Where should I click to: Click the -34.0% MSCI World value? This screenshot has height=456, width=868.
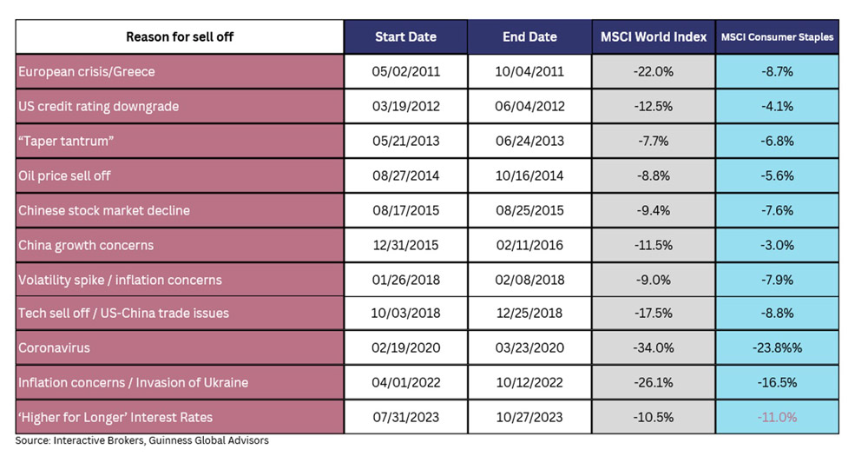[654, 348]
